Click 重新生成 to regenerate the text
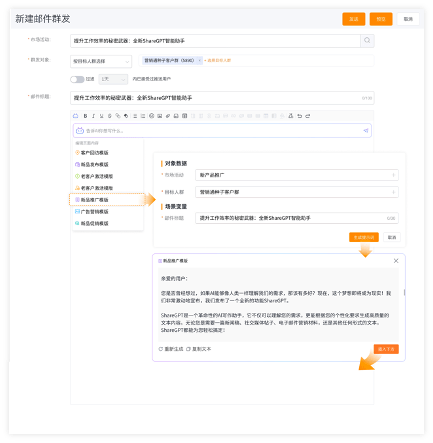 tap(171, 349)
